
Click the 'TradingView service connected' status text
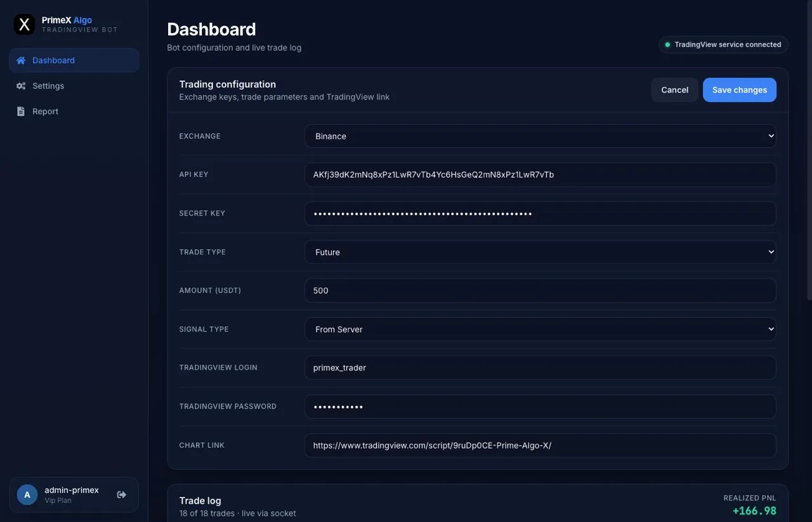728,44
